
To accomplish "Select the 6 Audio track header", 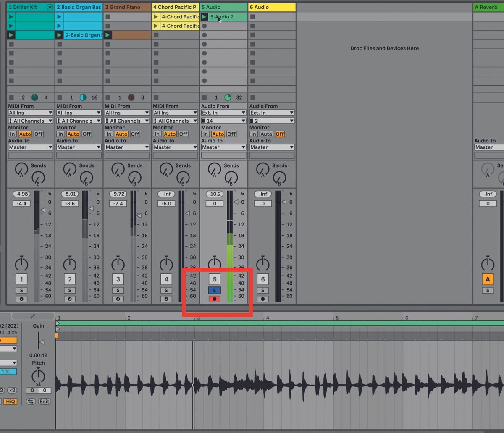I will (272, 7).
